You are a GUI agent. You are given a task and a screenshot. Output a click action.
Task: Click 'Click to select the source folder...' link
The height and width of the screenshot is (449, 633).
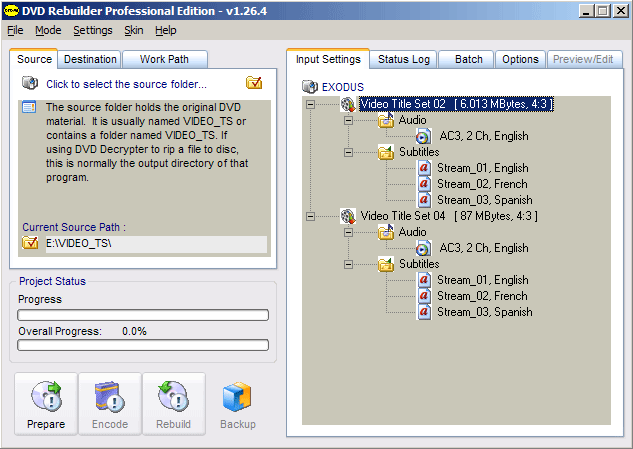tap(126, 84)
